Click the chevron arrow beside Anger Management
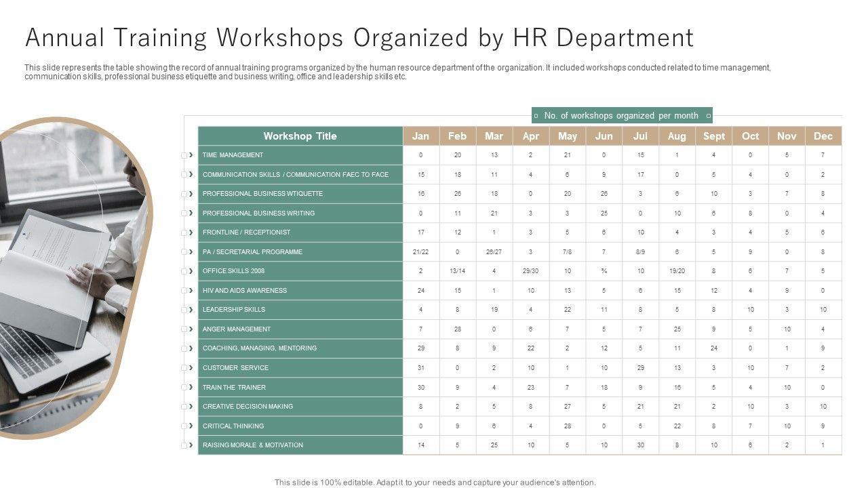868x488 pixels. coord(191,329)
